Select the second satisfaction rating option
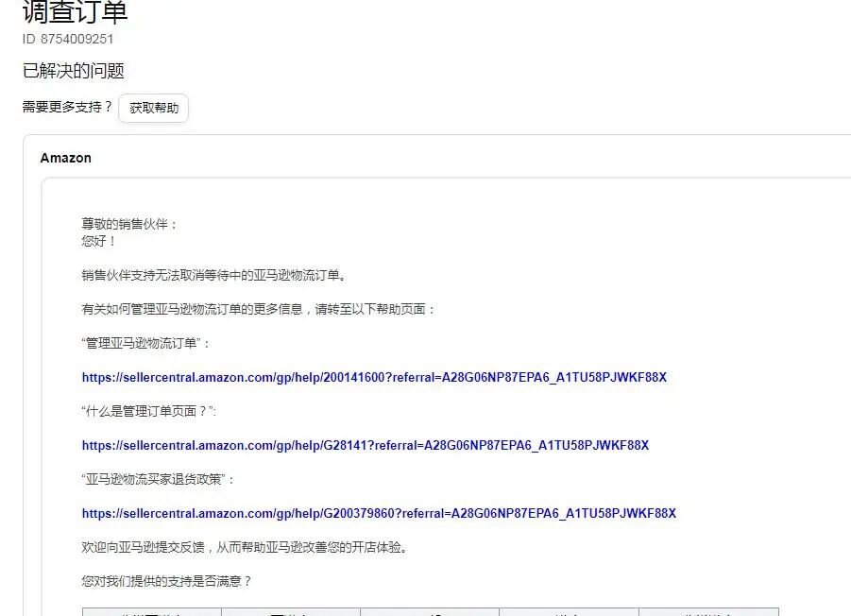Screen dimensions: 851x616 point(288,612)
